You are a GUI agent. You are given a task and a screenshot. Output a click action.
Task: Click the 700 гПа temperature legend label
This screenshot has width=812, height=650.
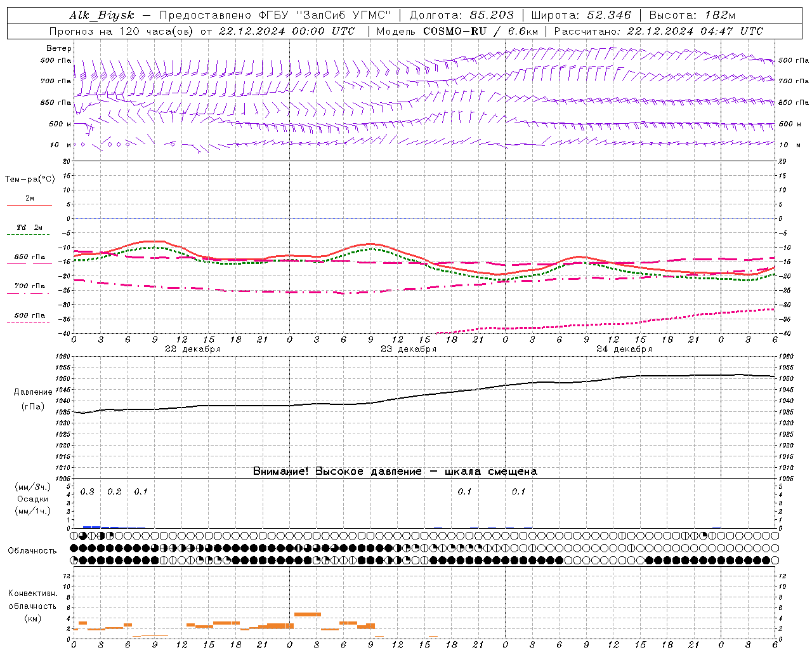(30, 286)
